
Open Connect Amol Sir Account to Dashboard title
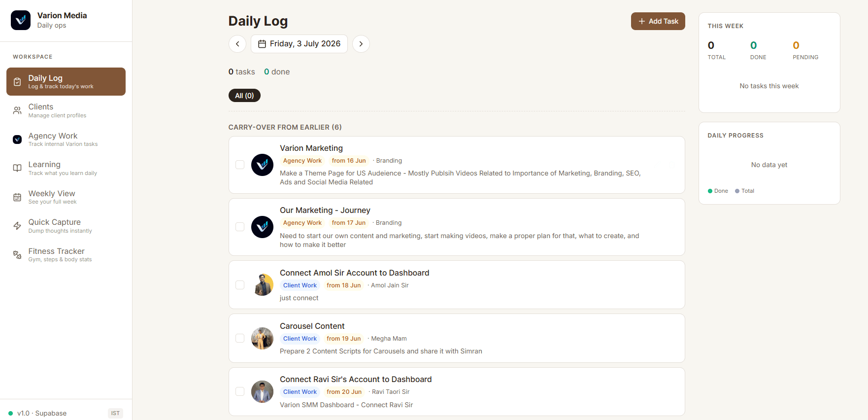(x=355, y=273)
